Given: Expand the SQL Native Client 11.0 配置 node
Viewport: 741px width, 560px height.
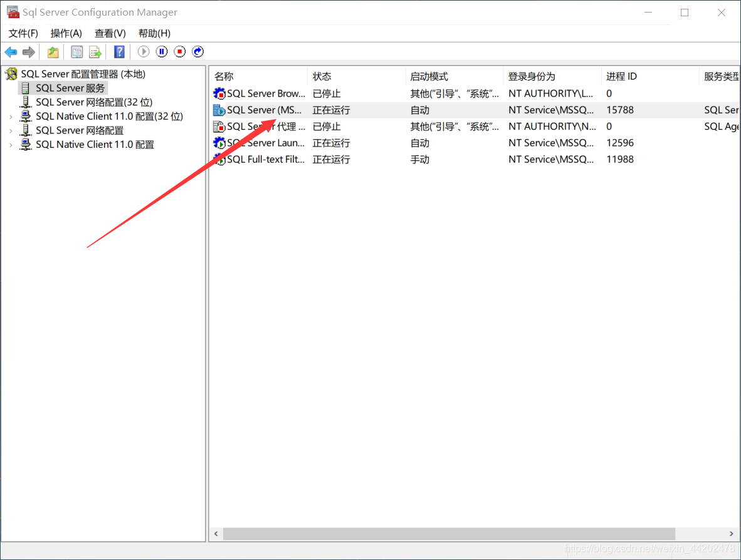Looking at the screenshot, I should point(11,145).
